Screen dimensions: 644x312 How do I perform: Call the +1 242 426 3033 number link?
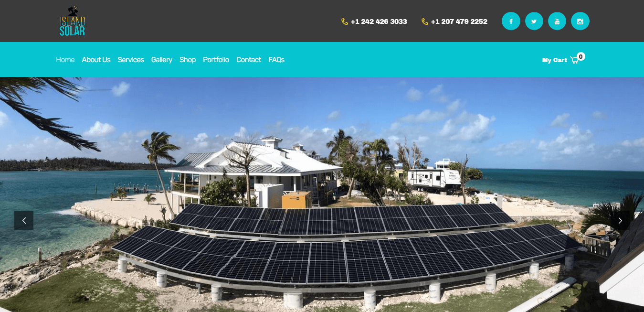pos(379,22)
